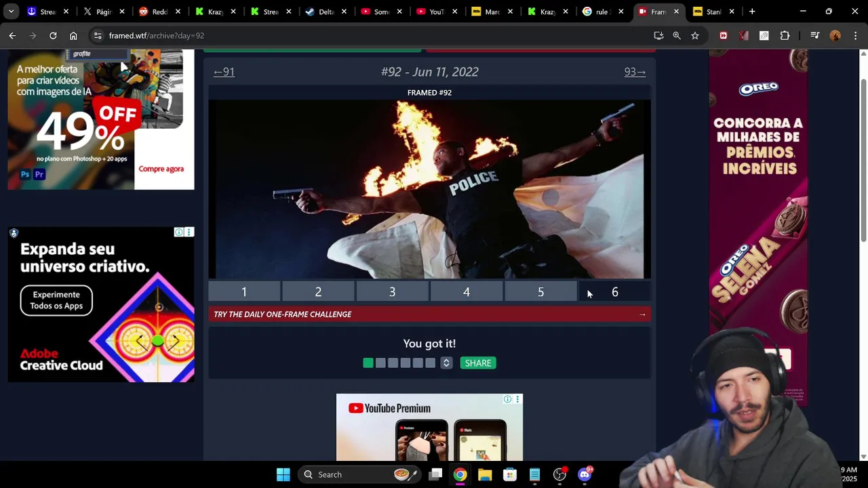The height and width of the screenshot is (488, 868).
Task: Open site information icon in address bar
Action: 98,35
